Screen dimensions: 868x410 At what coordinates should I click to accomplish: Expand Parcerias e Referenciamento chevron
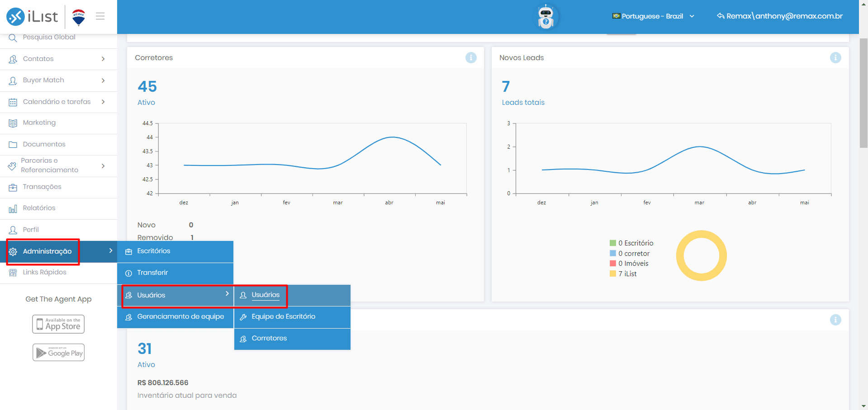[x=103, y=166]
